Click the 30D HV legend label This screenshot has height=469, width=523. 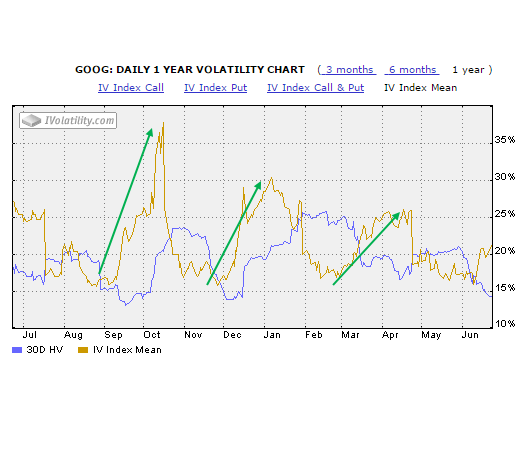(x=44, y=350)
